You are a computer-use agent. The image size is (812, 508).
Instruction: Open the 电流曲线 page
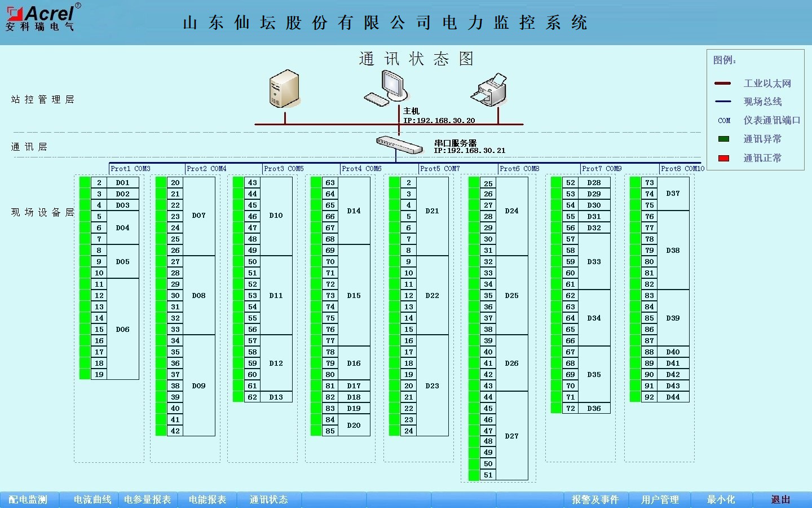point(92,500)
